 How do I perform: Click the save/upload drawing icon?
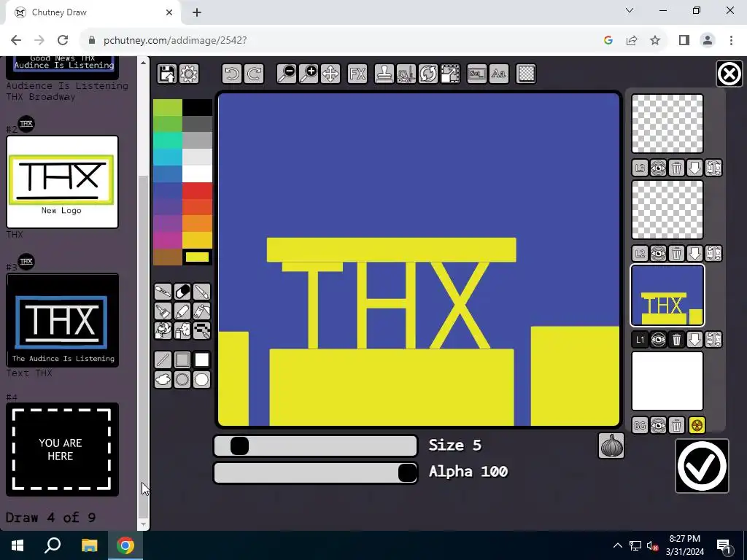pyautogui.click(x=167, y=74)
